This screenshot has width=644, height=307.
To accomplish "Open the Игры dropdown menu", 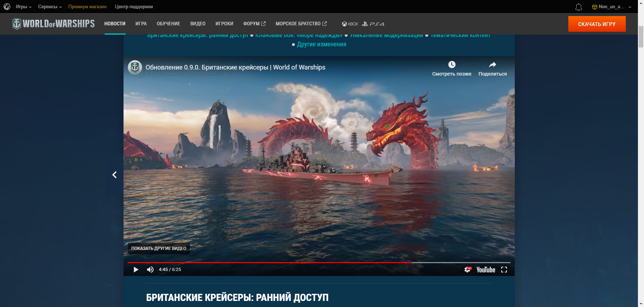I will pos(24,6).
